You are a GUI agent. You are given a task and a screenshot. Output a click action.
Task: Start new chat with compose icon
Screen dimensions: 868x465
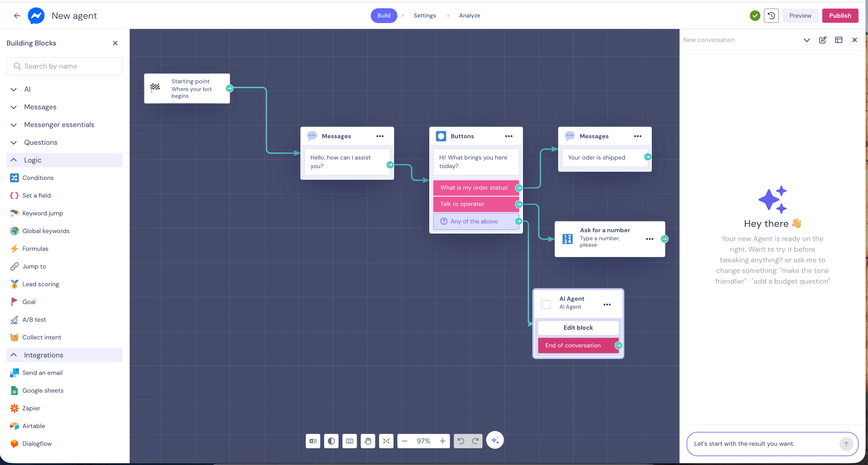pyautogui.click(x=822, y=40)
